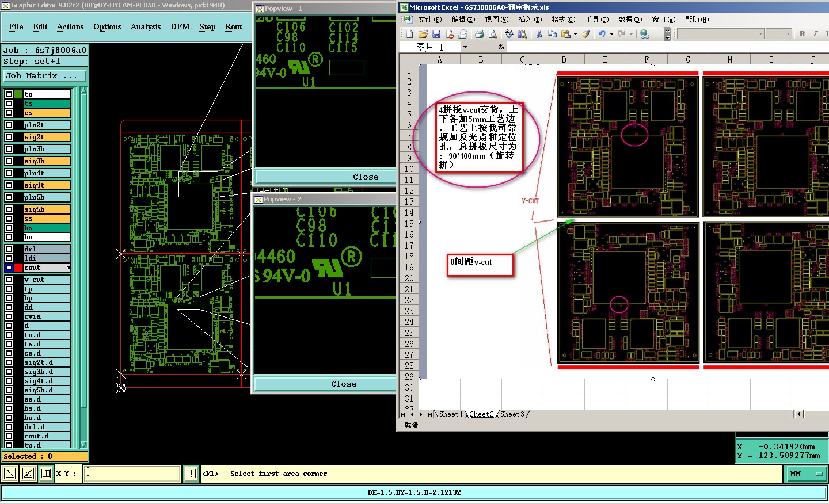The height and width of the screenshot is (504, 829).
Task: Click the Open folder icon in Excel
Action: click(x=423, y=35)
